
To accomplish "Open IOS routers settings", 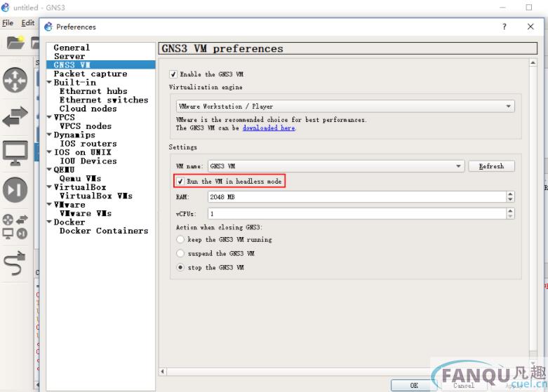I will [88, 144].
